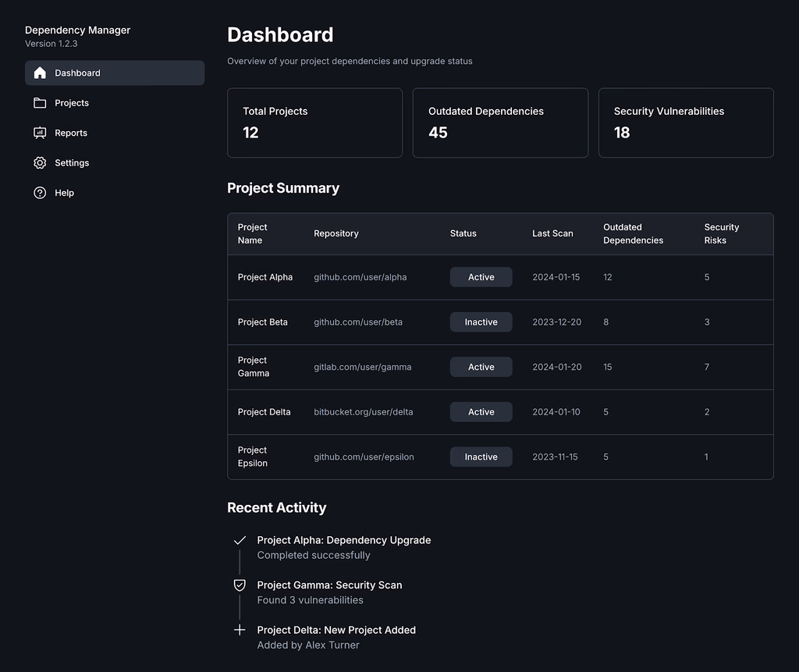This screenshot has width=799, height=672.
Task: Open the Settings page
Action: (x=115, y=162)
